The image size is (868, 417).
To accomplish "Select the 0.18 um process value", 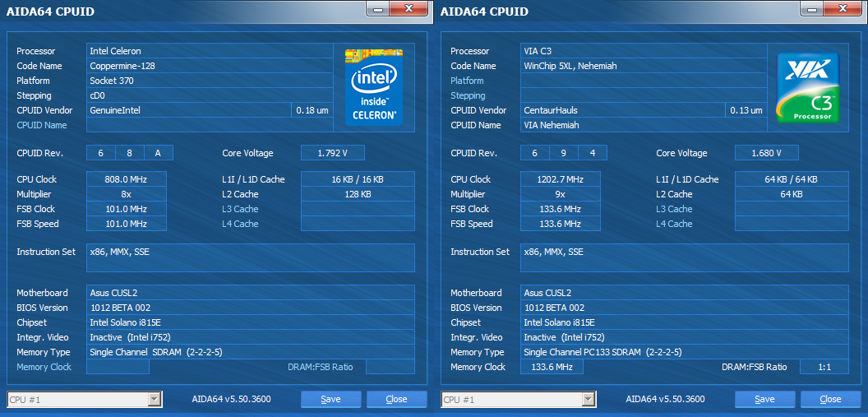I will pos(312,110).
